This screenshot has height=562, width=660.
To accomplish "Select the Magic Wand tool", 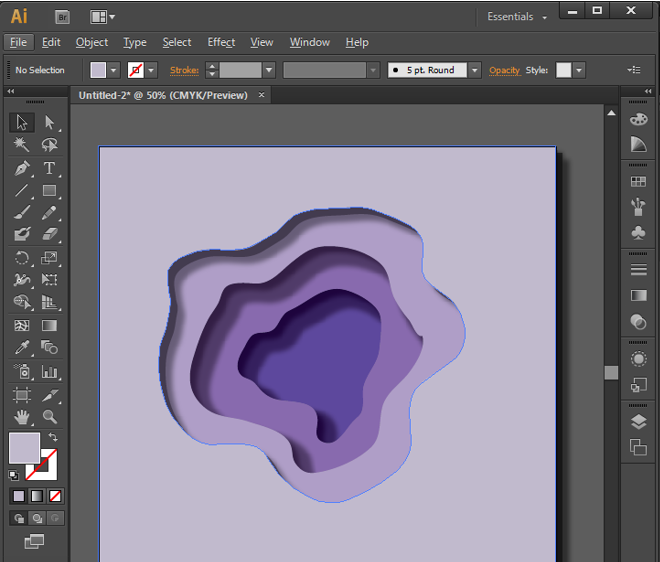I will pos(22,145).
